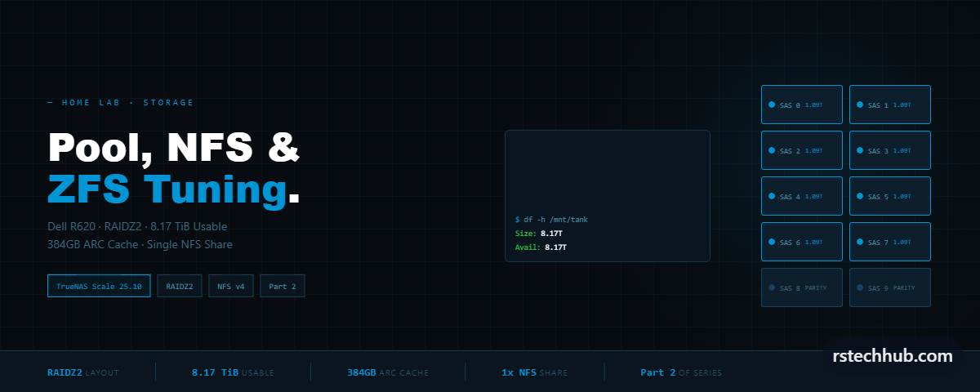
Task: Select the SAS 4 drive card
Action: [802, 196]
